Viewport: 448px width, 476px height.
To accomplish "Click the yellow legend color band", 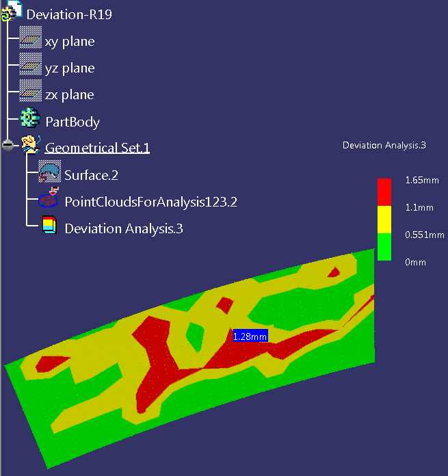I will (x=384, y=220).
